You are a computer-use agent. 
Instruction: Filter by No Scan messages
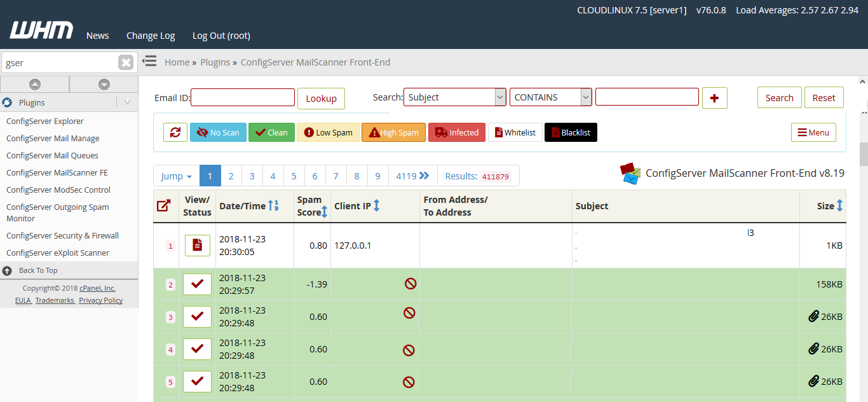point(218,132)
